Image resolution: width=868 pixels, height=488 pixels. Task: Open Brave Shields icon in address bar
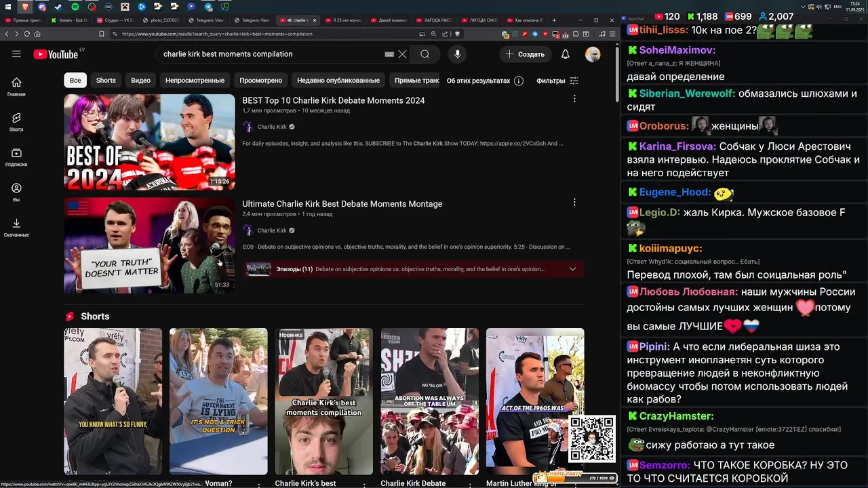pyautogui.click(x=457, y=34)
